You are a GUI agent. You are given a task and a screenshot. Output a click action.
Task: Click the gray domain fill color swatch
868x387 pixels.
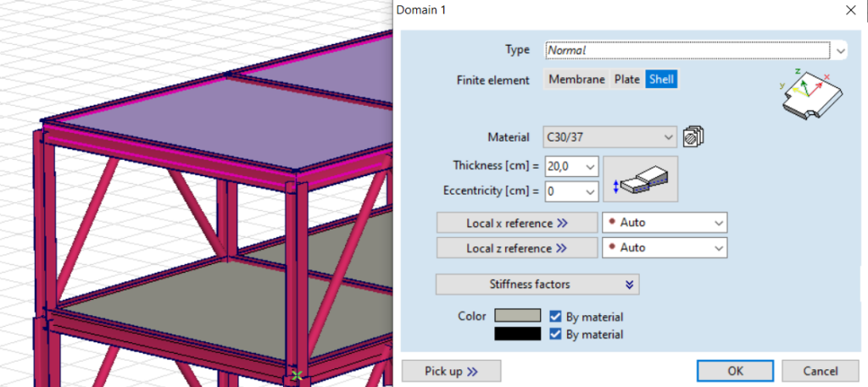[518, 316]
